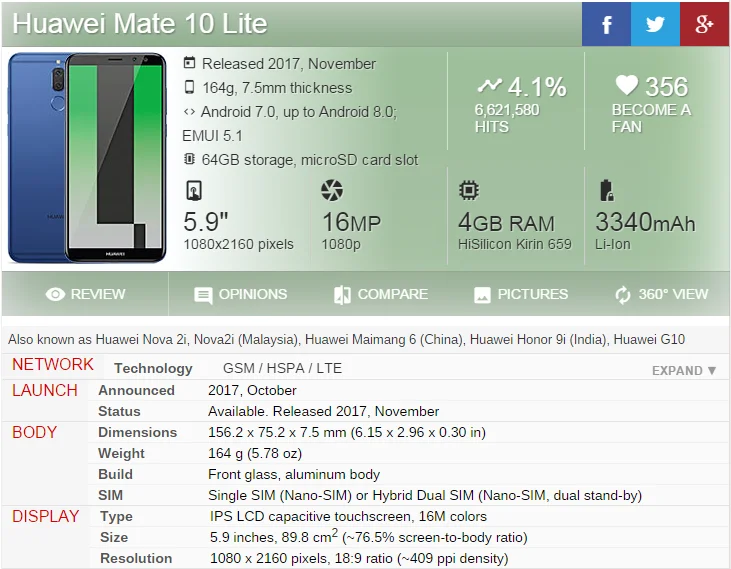Expand the Network section
This screenshot has height=569, width=731.
[x=684, y=370]
